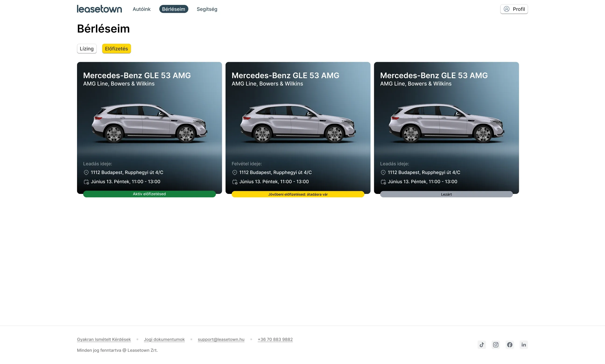Click location pin icon on active subscription card
This screenshot has height=364, width=605.
tap(86, 172)
